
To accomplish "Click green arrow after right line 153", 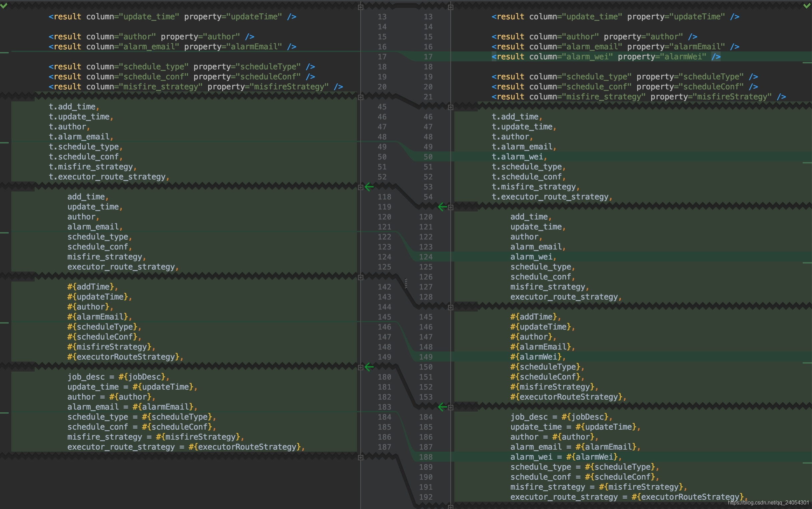I will (x=442, y=407).
